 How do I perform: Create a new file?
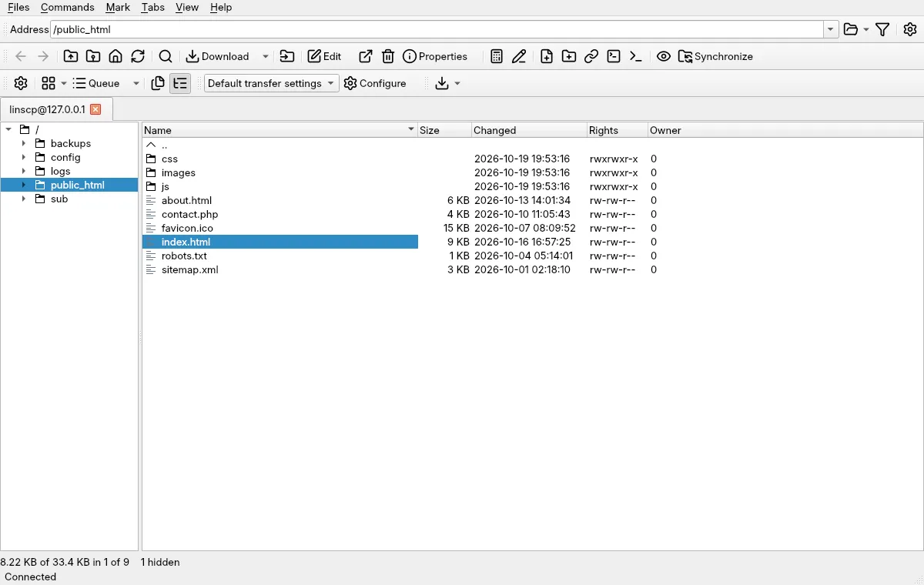547,56
